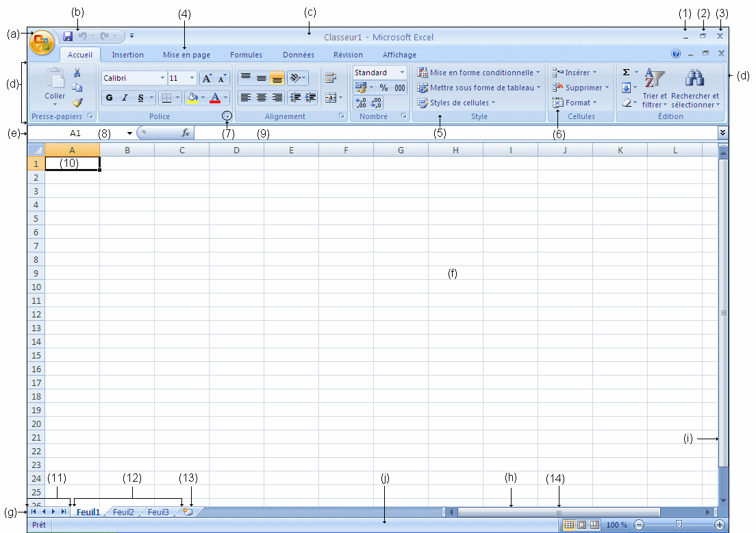Increase the indent level
756x533 pixels.
[x=310, y=98]
